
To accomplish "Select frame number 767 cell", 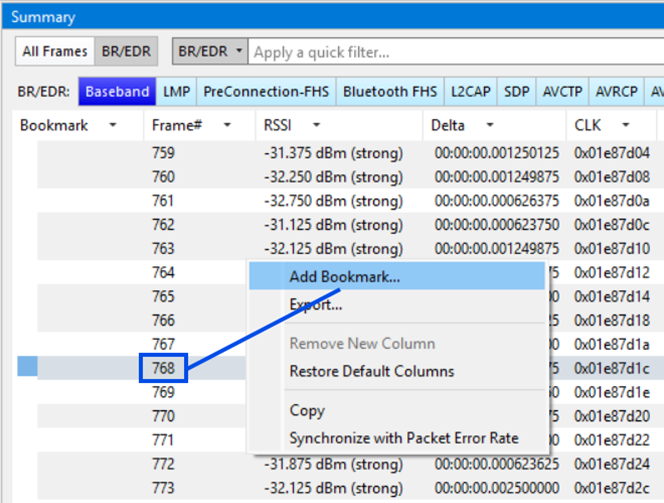I will [163, 344].
